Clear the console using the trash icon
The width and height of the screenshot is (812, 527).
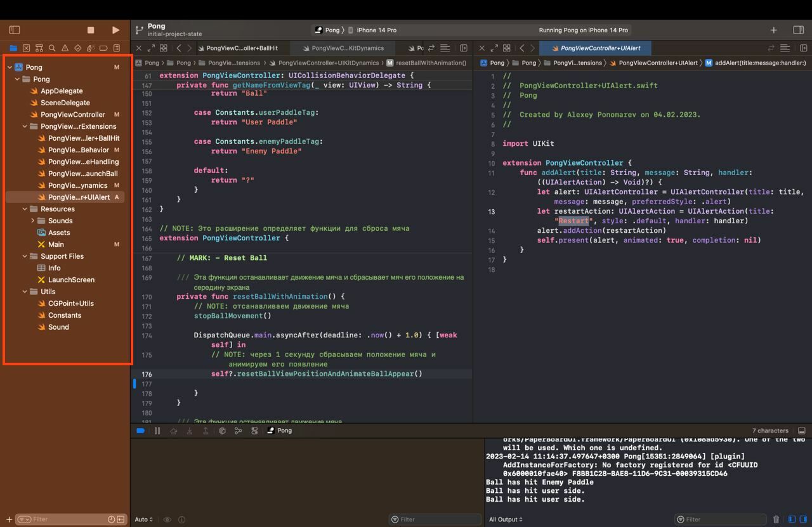pyautogui.click(x=775, y=519)
